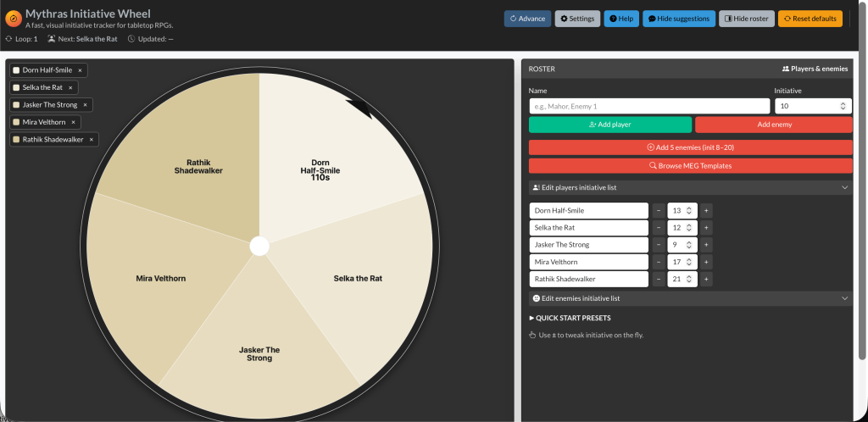Remove Dorn Half-Smile chip with x
868x422 pixels.
[81, 70]
